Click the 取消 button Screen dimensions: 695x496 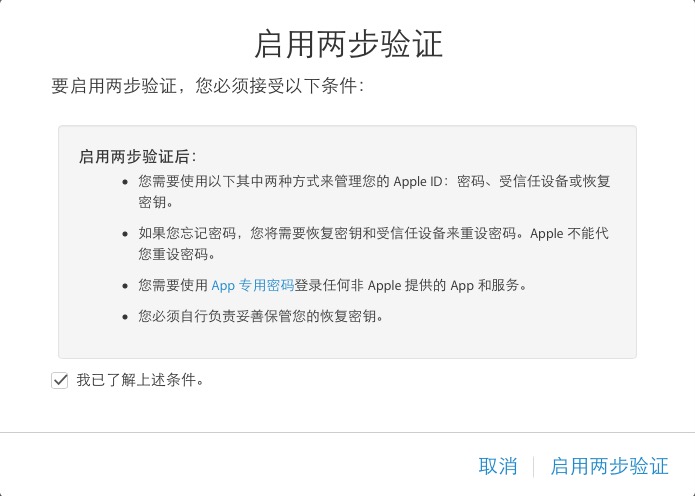pos(498,466)
